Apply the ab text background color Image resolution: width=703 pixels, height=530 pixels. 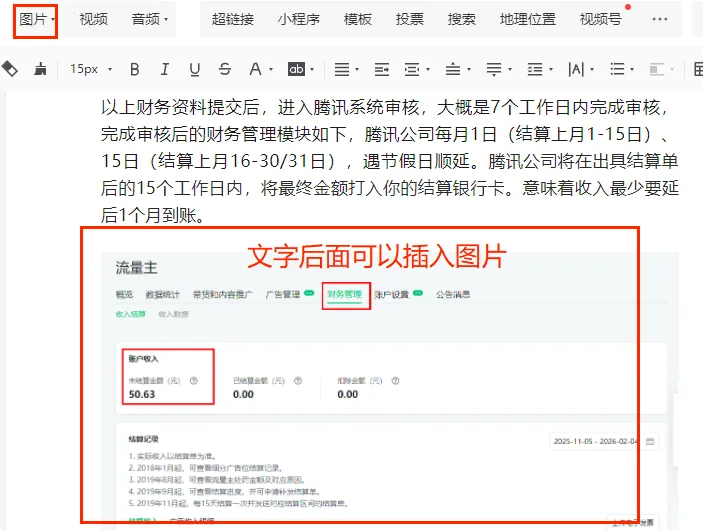coord(296,69)
